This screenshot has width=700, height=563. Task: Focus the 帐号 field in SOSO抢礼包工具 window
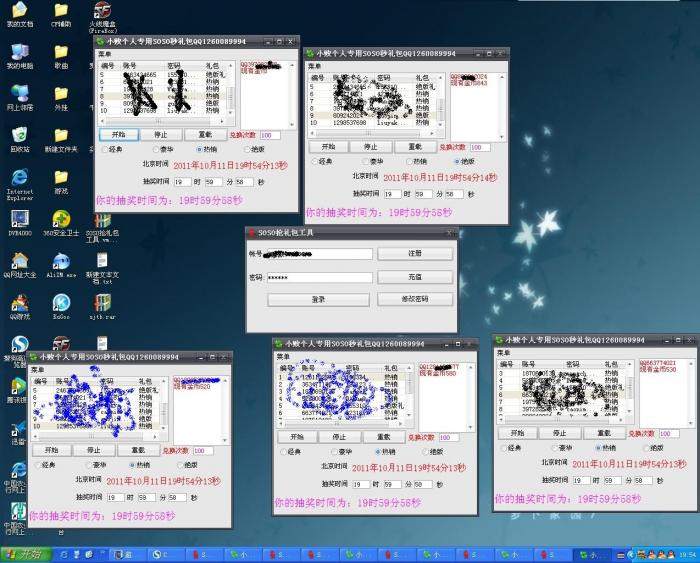tap(320, 254)
